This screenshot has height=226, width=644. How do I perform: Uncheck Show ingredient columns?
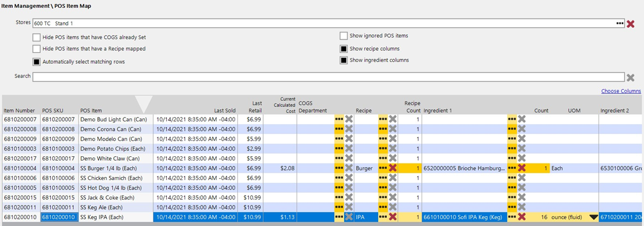point(343,60)
